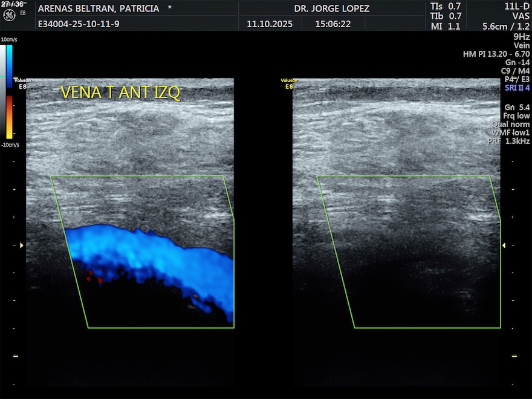Click the asterisk beside the patient name
532x399 pixels.
(x=169, y=9)
